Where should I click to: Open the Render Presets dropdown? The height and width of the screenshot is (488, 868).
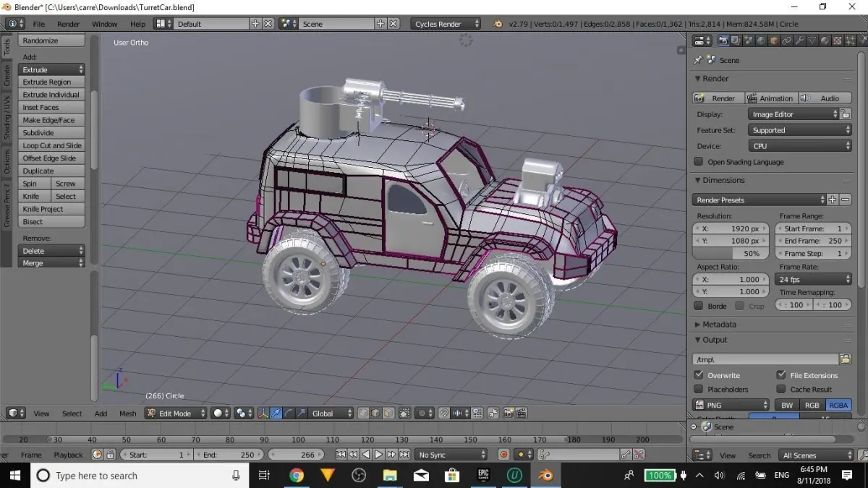tap(759, 200)
